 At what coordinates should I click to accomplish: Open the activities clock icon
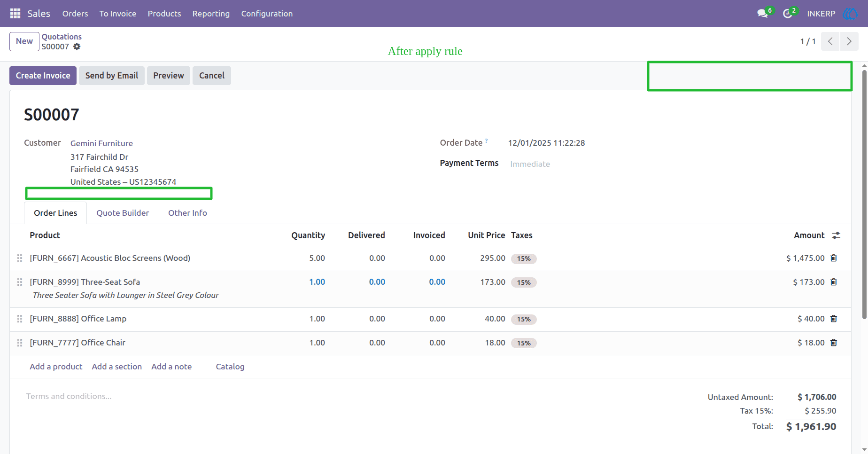pyautogui.click(x=787, y=14)
